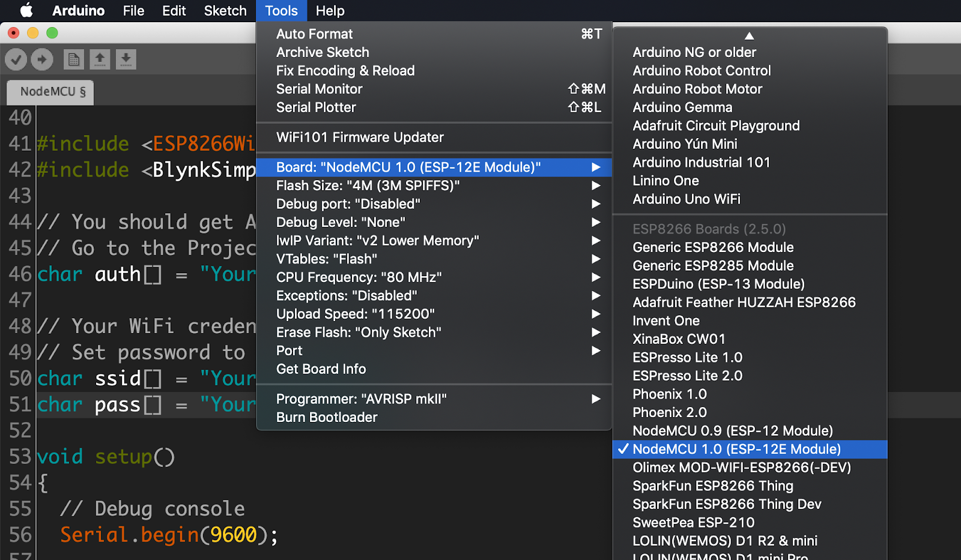
Task: Choose NodeMCU 0.9 (ESP-12 Module) board
Action: [x=750, y=431]
